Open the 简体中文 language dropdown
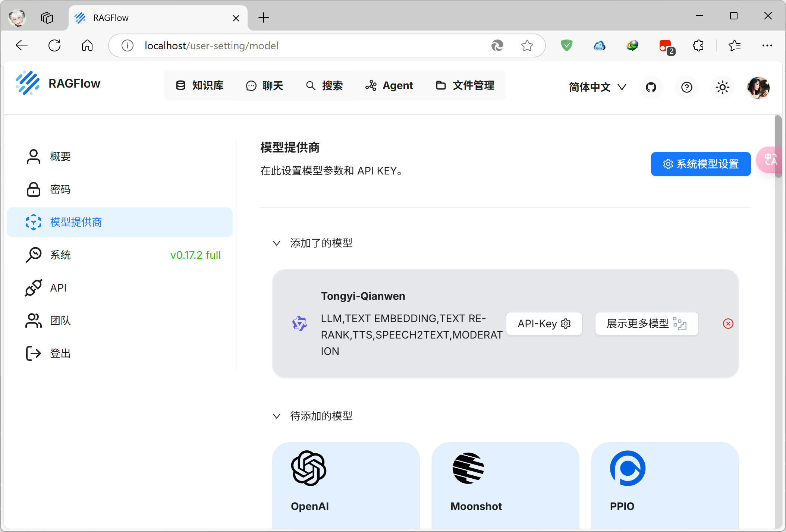The image size is (786, 532). (597, 87)
